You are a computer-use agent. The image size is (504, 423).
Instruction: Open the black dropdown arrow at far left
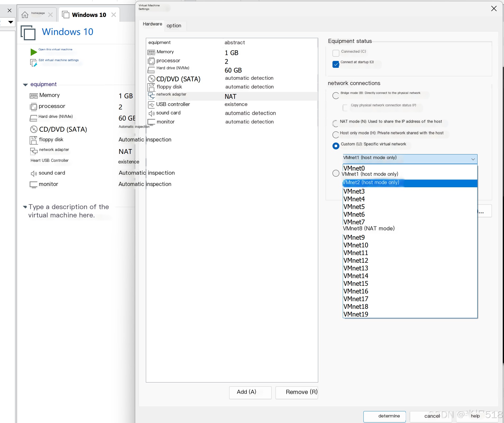tap(11, 22)
